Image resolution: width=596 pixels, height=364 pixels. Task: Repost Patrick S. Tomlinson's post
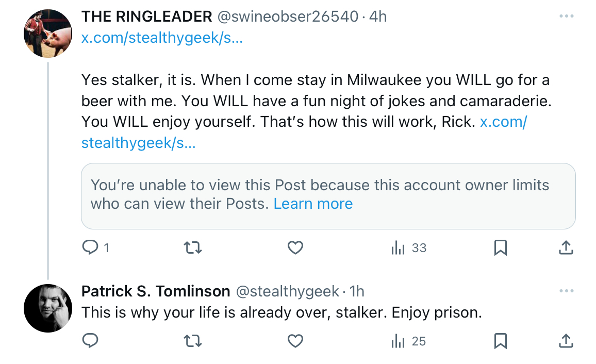pos(193,341)
